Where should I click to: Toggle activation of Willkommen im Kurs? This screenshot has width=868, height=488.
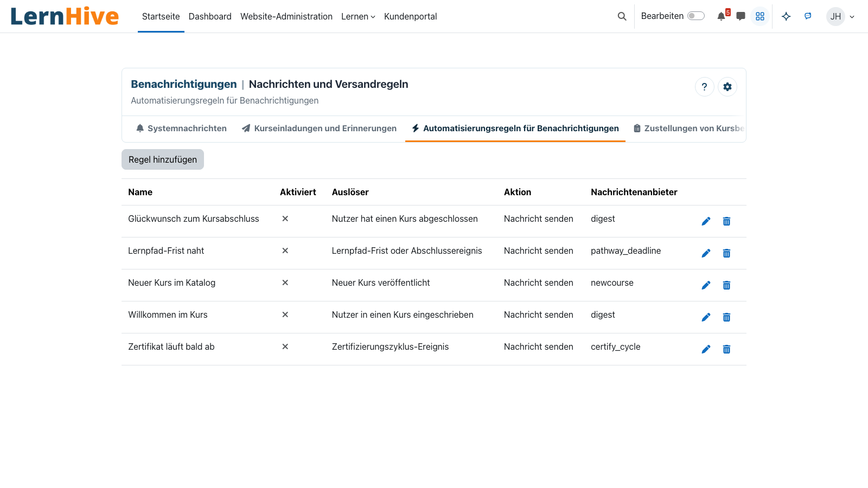(285, 314)
